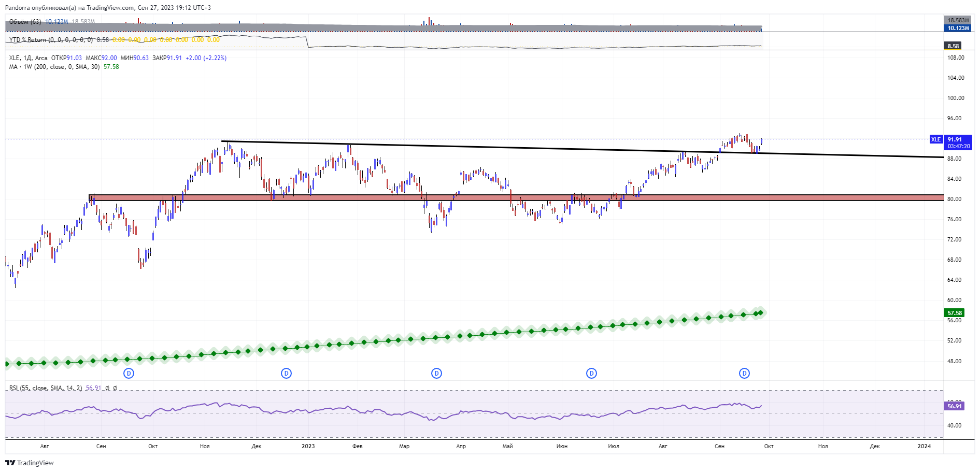
Task: Select the 'MA · 1W (200, close, 0, SMA, 30)' legend
Action: point(54,67)
